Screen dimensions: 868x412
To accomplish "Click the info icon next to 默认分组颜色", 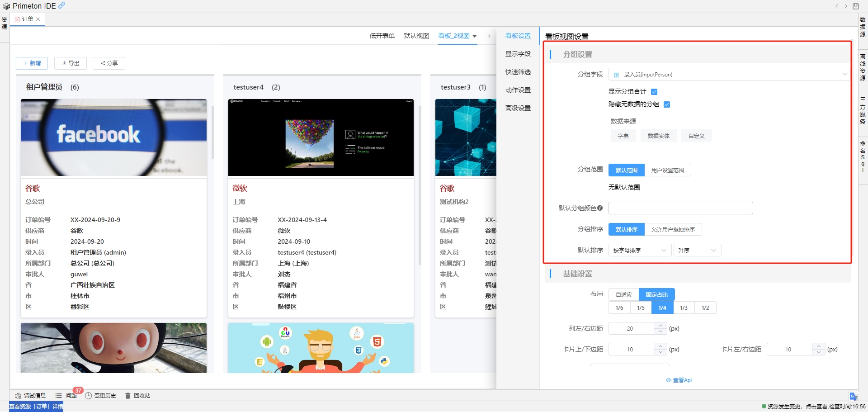I will pyautogui.click(x=600, y=208).
